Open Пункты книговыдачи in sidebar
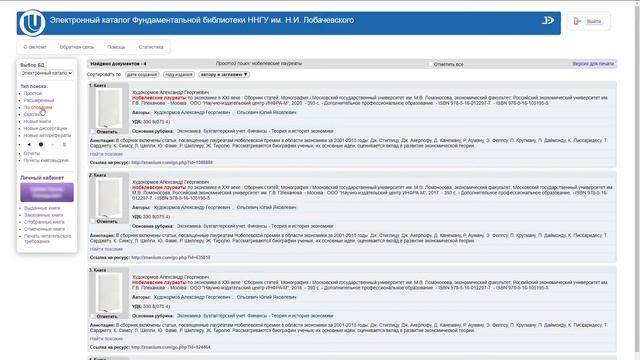 click(x=46, y=160)
